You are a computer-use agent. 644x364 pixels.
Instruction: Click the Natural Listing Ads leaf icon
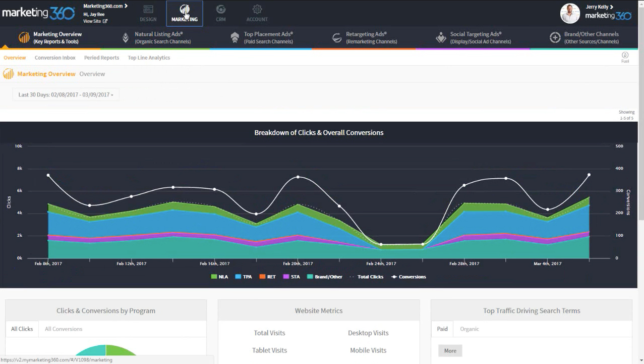[x=126, y=38]
